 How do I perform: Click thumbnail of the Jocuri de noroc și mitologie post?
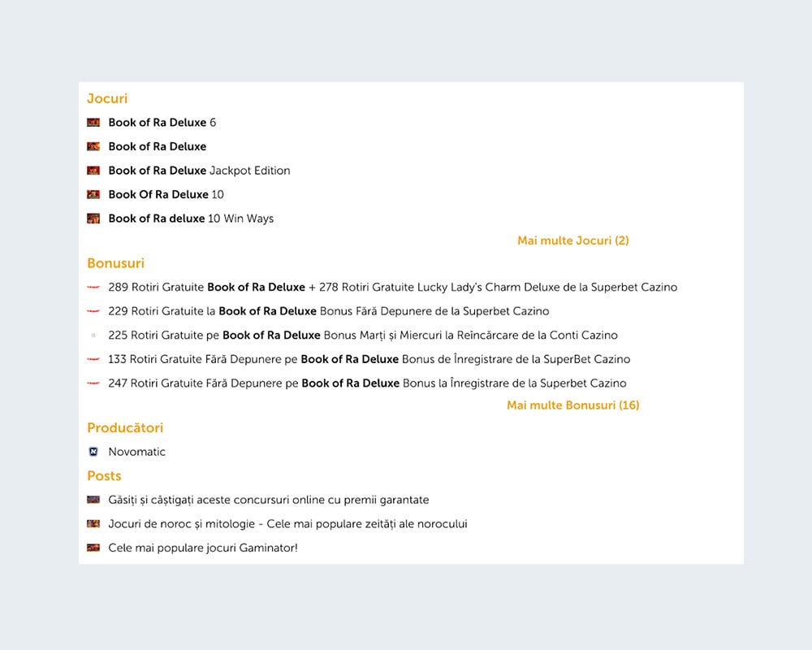(x=93, y=524)
